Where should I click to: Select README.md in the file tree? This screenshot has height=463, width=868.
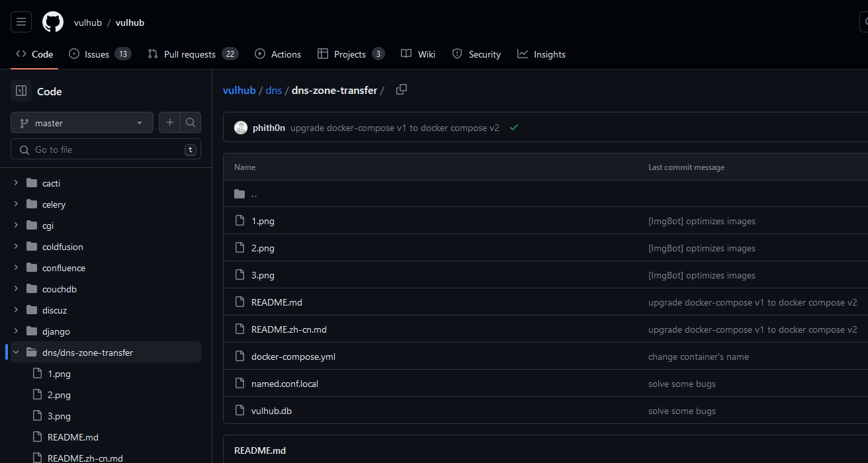point(73,437)
